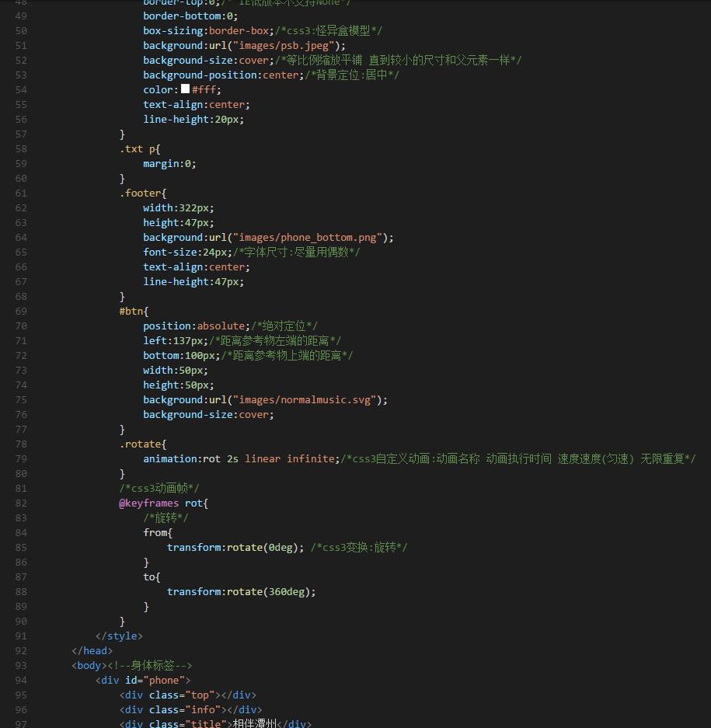Click the "to{" keyframe line
The image size is (711, 728).
pos(152,577)
